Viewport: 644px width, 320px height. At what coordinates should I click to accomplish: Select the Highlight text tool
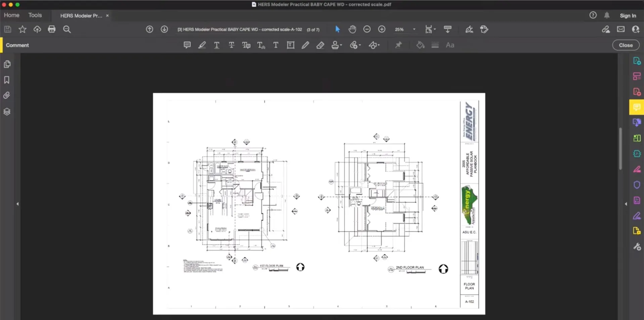coord(202,45)
